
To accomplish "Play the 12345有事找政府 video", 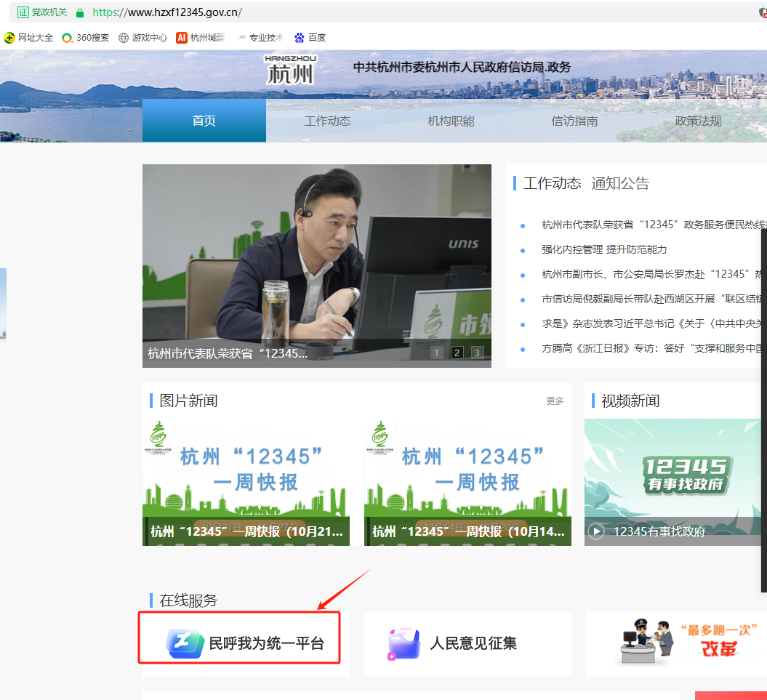I will pyautogui.click(x=596, y=531).
